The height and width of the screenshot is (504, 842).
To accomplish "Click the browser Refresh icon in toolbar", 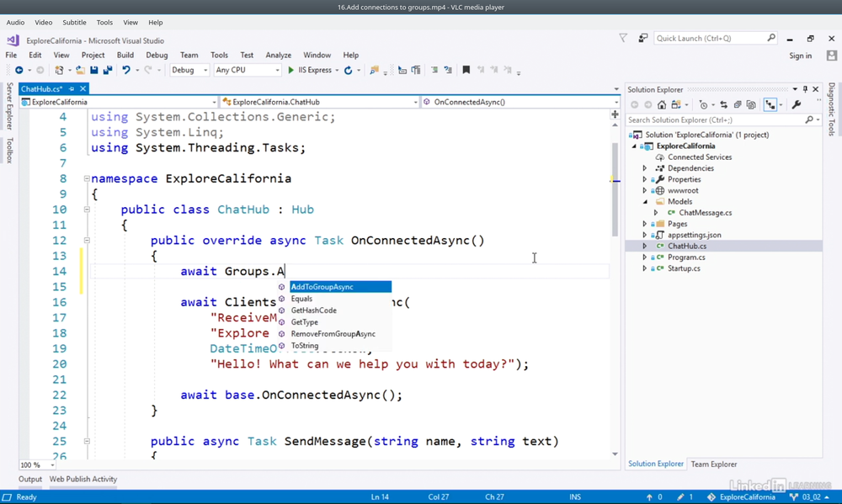I will pos(348,71).
